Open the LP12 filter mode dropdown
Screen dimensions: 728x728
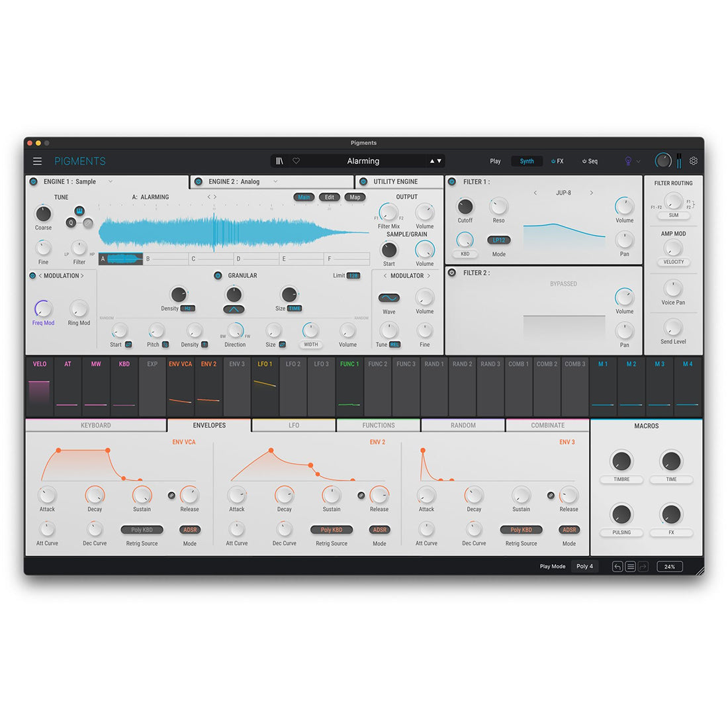(498, 240)
